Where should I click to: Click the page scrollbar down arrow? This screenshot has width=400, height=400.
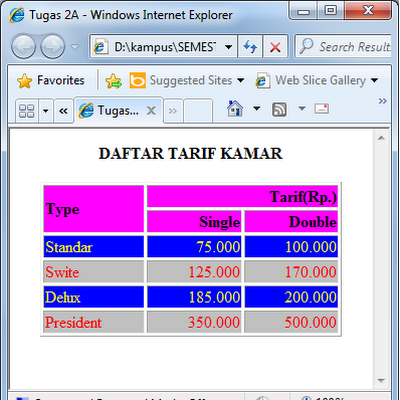381,381
